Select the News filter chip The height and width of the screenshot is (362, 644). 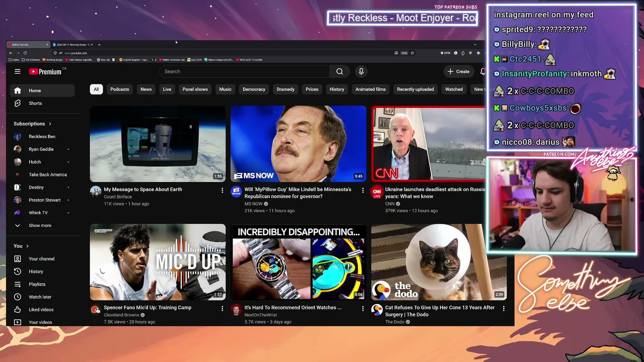pos(146,89)
